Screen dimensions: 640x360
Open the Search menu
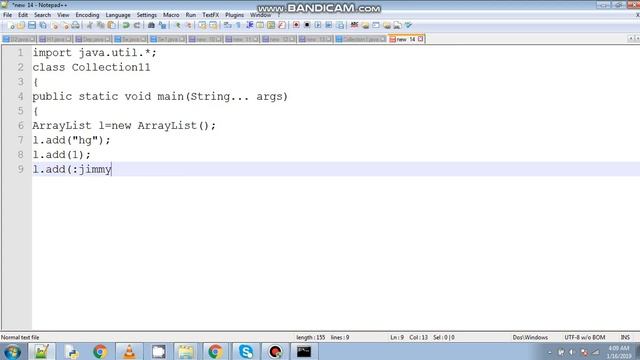[42, 15]
